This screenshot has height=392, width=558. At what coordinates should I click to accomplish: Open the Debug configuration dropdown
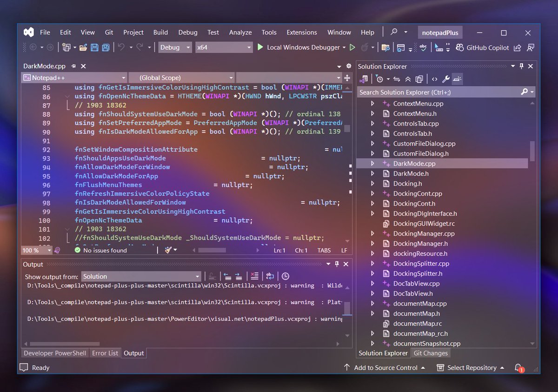175,47
